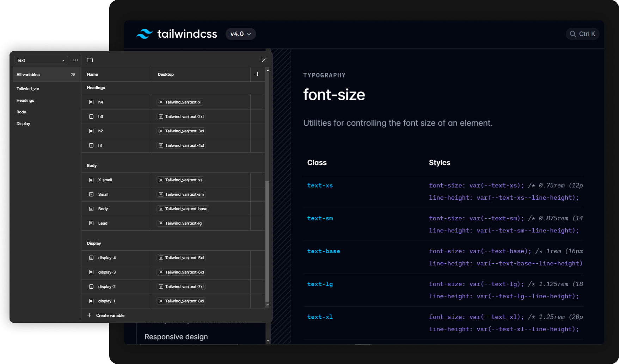Click the Tailwind_var/text-8xl alias chip
Viewport: 619px width, 364px height.
(x=181, y=301)
